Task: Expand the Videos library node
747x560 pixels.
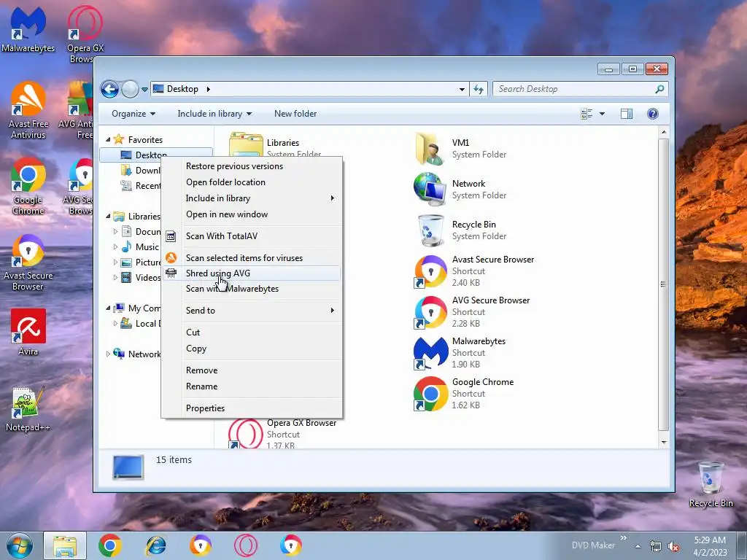Action: tap(115, 278)
